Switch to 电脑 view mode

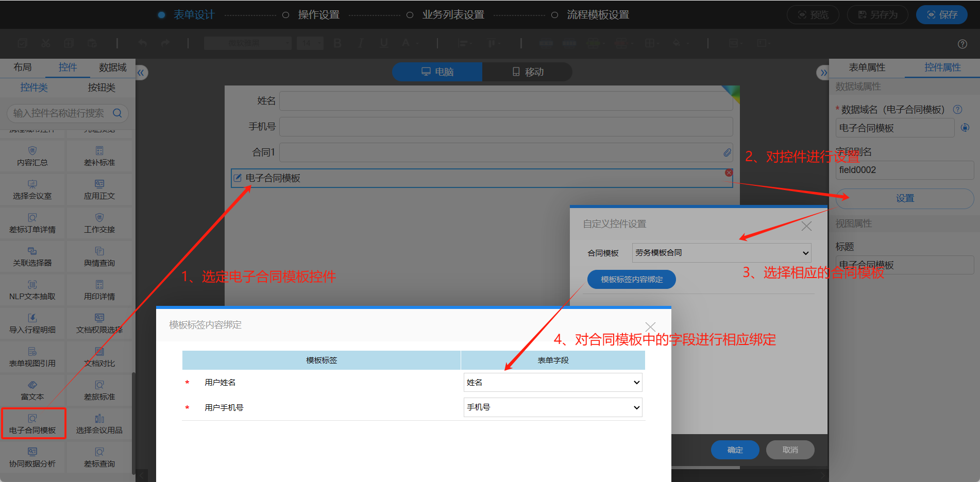coord(437,72)
